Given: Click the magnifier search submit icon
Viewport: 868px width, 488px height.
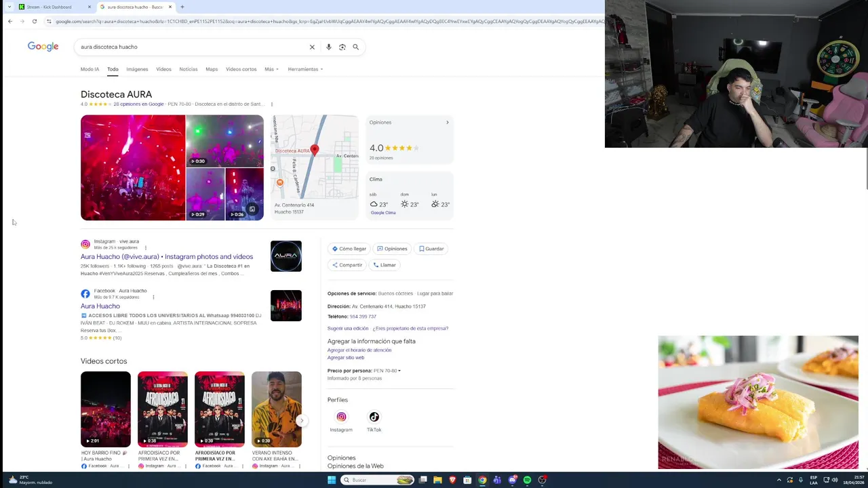Looking at the screenshot, I should tap(355, 47).
